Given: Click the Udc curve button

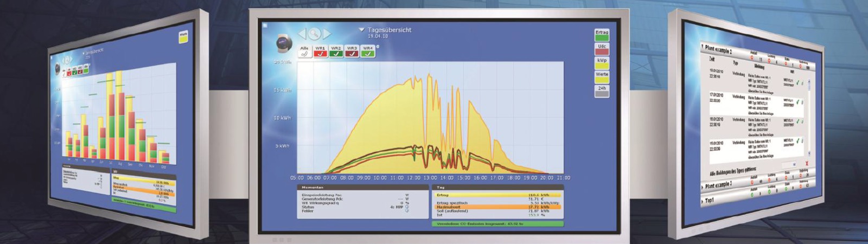Looking at the screenshot, I should tap(602, 49).
